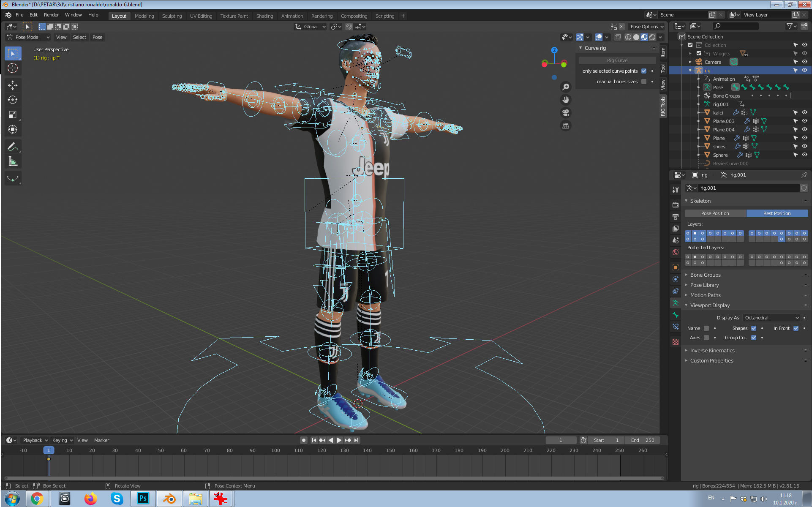This screenshot has height=507, width=812.
Task: Toggle the bone Name display checkbox
Action: (x=706, y=328)
